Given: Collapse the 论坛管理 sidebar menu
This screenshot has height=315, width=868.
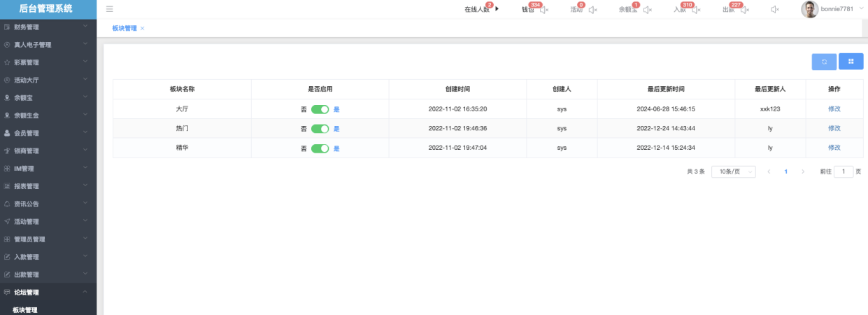Looking at the screenshot, I should point(48,293).
